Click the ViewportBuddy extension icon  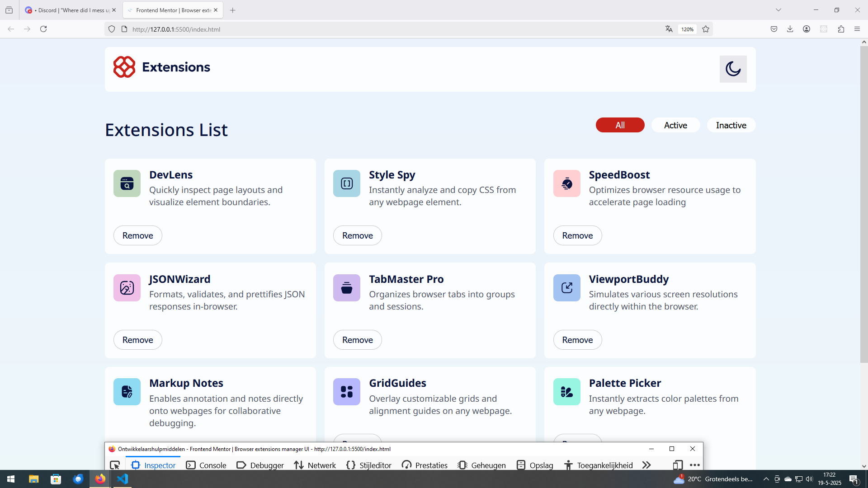pyautogui.click(x=566, y=288)
